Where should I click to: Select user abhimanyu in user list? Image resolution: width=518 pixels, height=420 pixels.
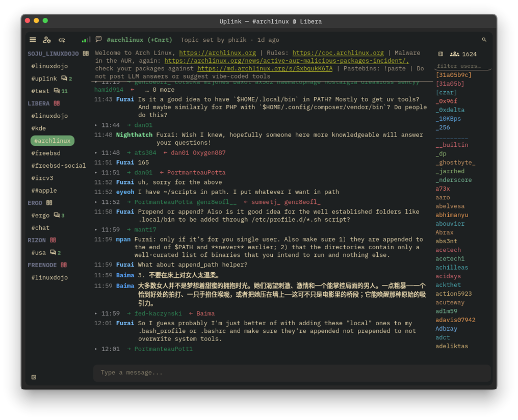point(452,215)
